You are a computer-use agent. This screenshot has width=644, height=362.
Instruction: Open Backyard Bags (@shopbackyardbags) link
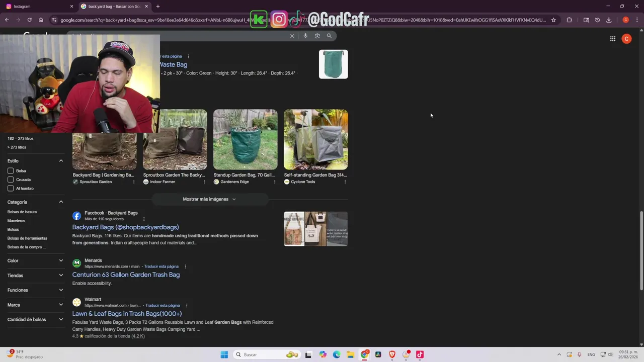125,227
